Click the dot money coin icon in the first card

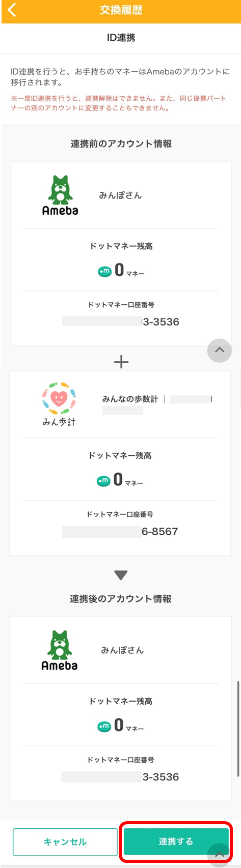(x=104, y=272)
